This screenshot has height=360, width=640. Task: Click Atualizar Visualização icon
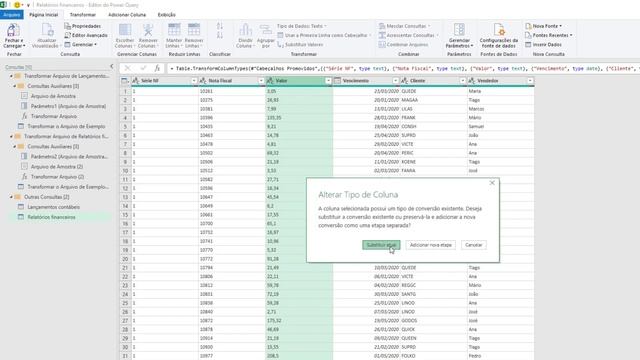(47, 31)
